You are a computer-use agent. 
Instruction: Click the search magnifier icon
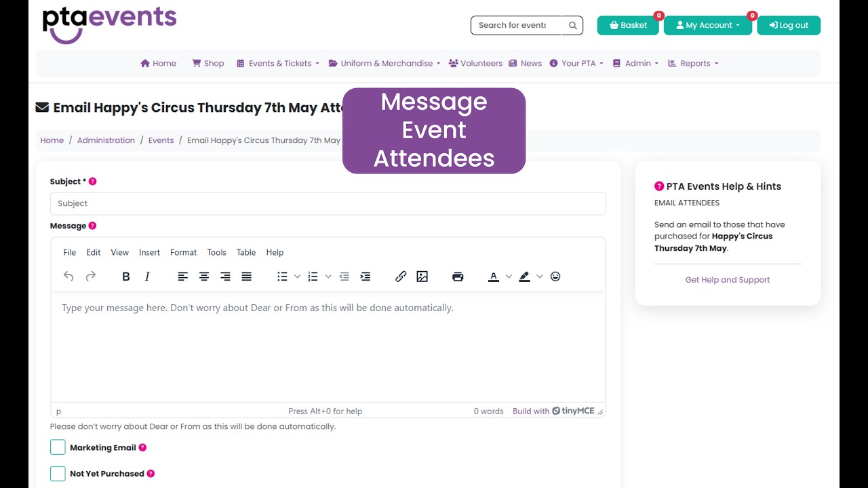pyautogui.click(x=573, y=26)
